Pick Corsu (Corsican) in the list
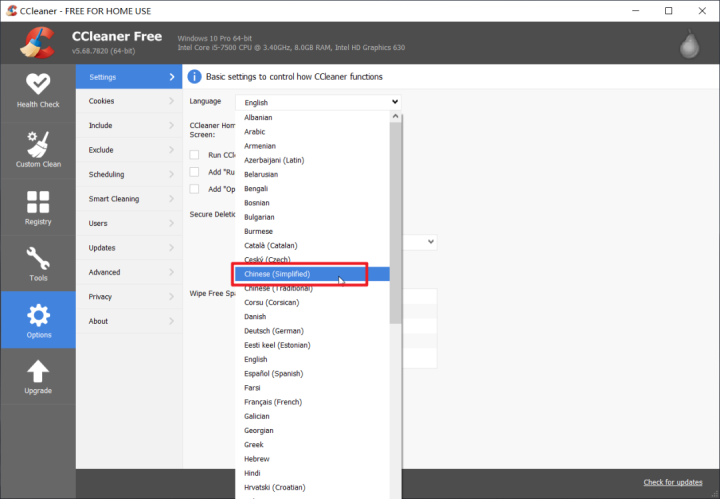The image size is (720, 499). click(312, 303)
